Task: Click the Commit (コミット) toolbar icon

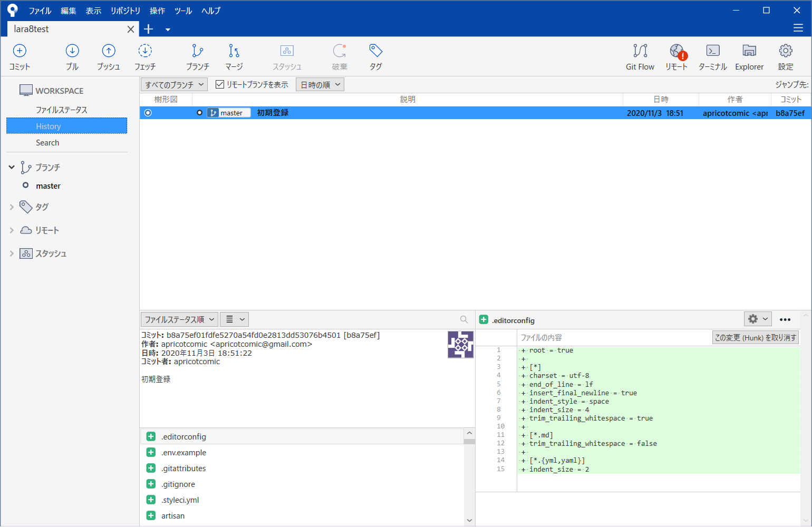Action: 20,51
